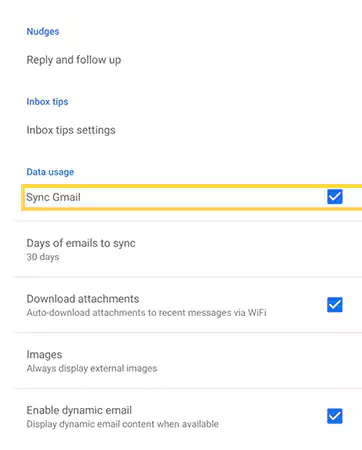The height and width of the screenshot is (450, 362).
Task: Click Display dynamic email content description
Action: 123,424
